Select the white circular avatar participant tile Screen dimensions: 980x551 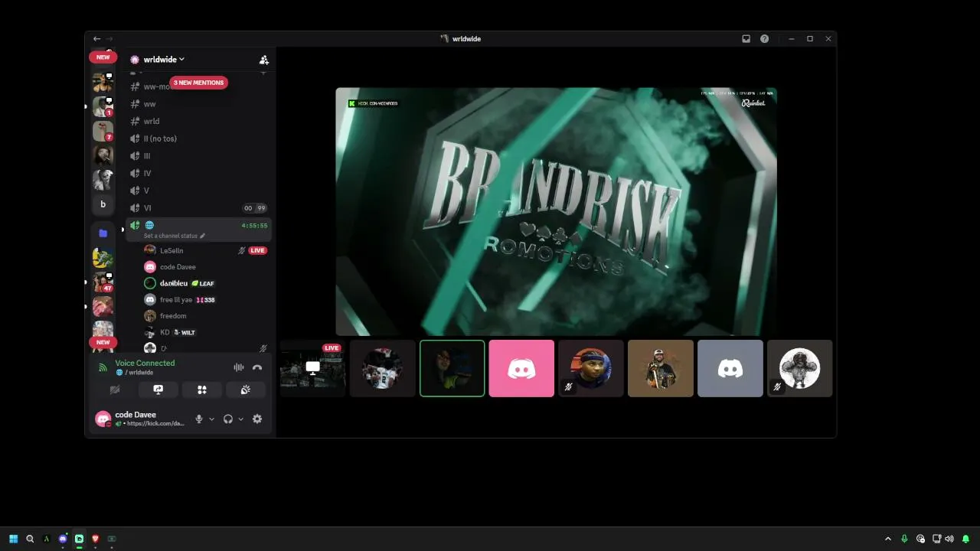[x=800, y=369]
